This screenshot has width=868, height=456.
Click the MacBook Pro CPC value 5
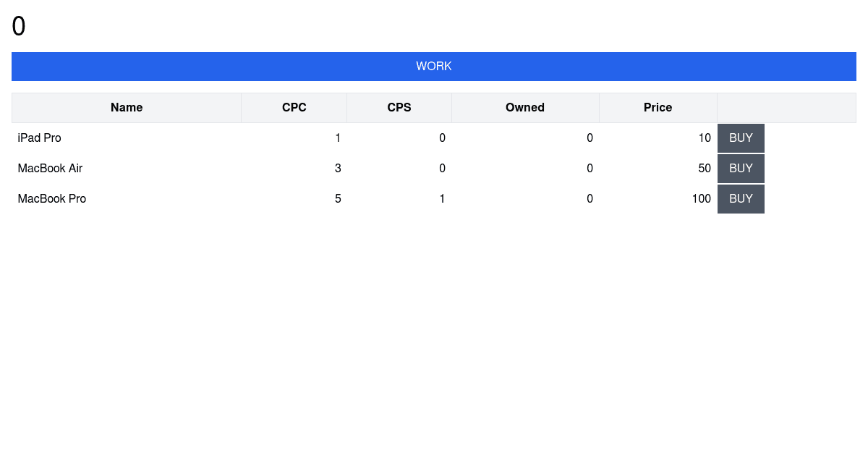tap(338, 199)
